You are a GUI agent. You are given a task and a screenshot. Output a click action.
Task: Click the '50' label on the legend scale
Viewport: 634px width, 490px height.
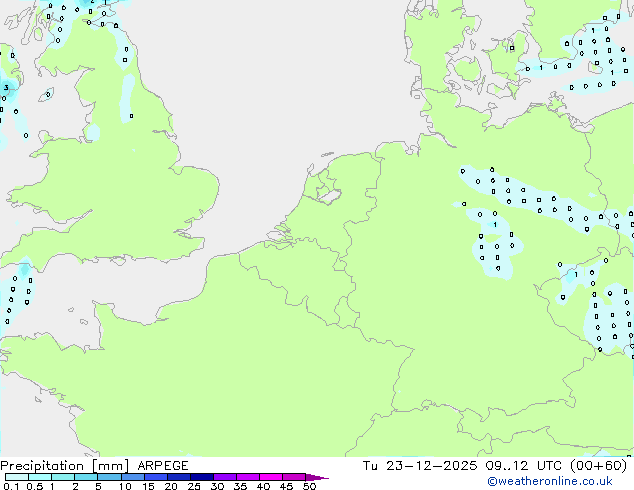(309, 487)
